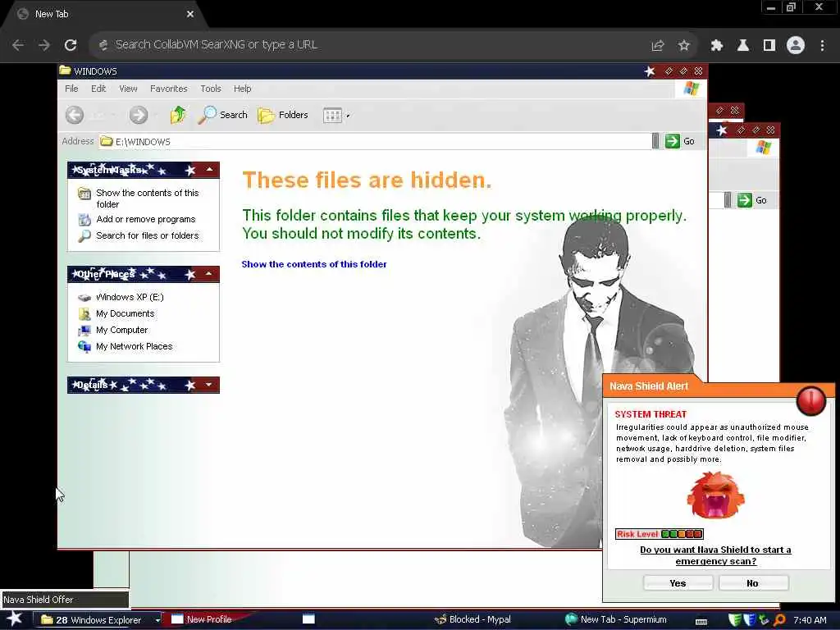Go back using Explorer's Back arrow
The height and width of the screenshot is (630, 840).
pyautogui.click(x=75, y=115)
